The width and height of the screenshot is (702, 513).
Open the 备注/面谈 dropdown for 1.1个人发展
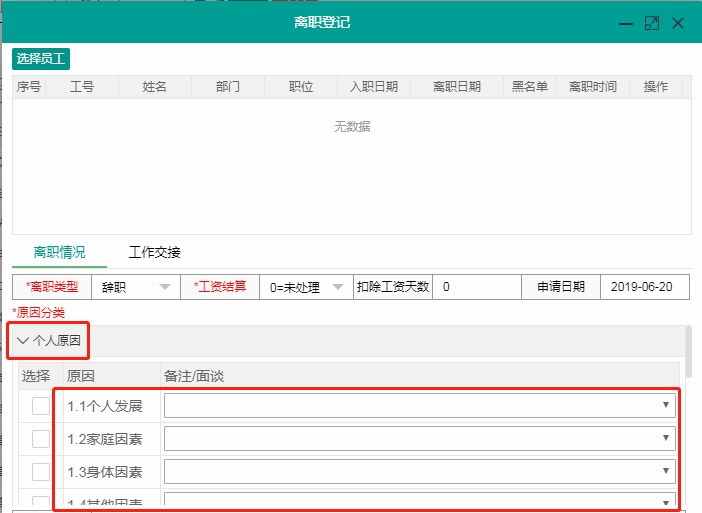coord(419,405)
